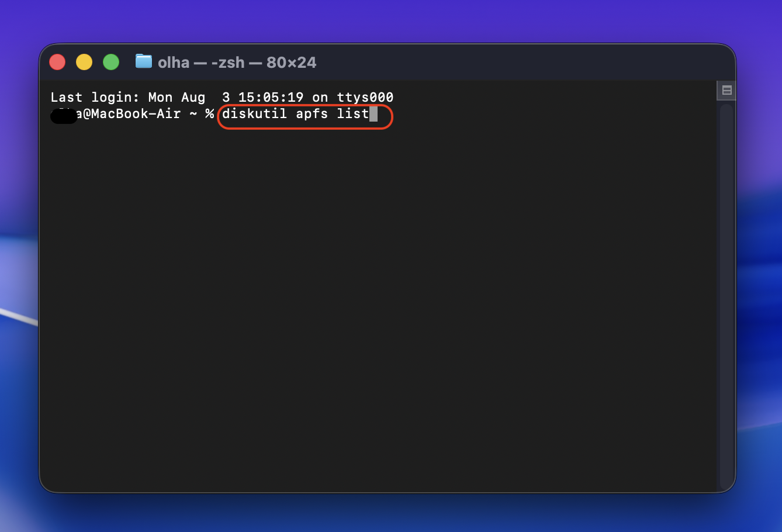Image resolution: width=782 pixels, height=532 pixels.
Task: Click the block cursor after 'list'
Action: tap(373, 113)
